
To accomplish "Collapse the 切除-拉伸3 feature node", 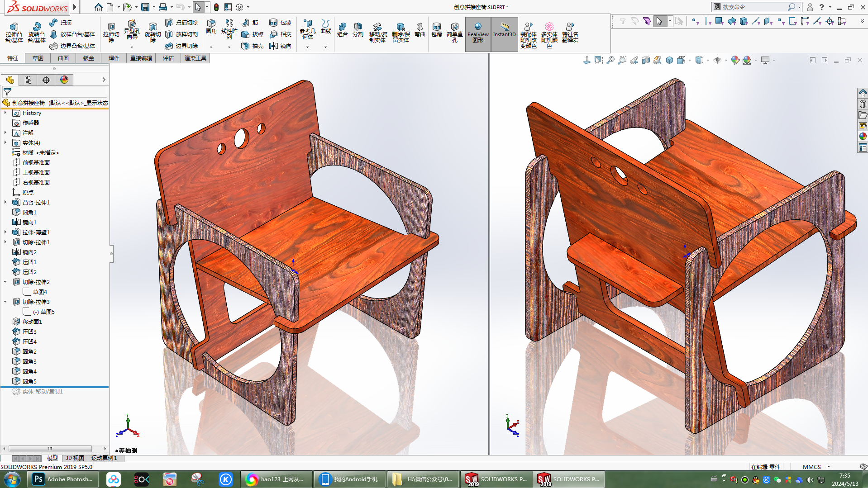I will (x=5, y=302).
